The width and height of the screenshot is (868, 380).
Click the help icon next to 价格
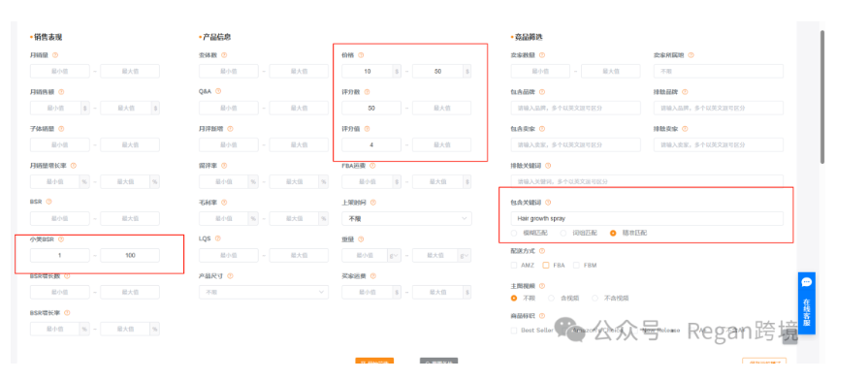361,55
